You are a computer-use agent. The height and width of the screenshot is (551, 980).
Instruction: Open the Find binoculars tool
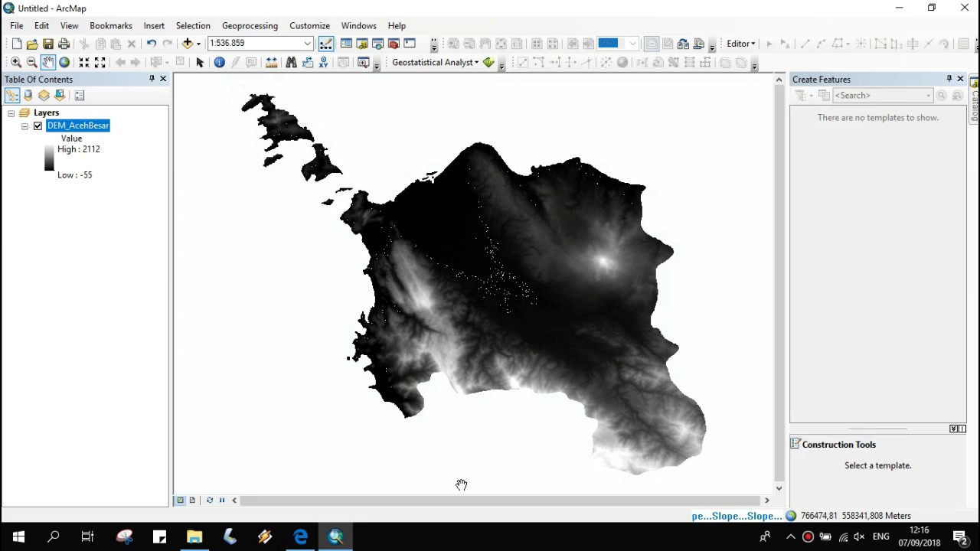291,63
